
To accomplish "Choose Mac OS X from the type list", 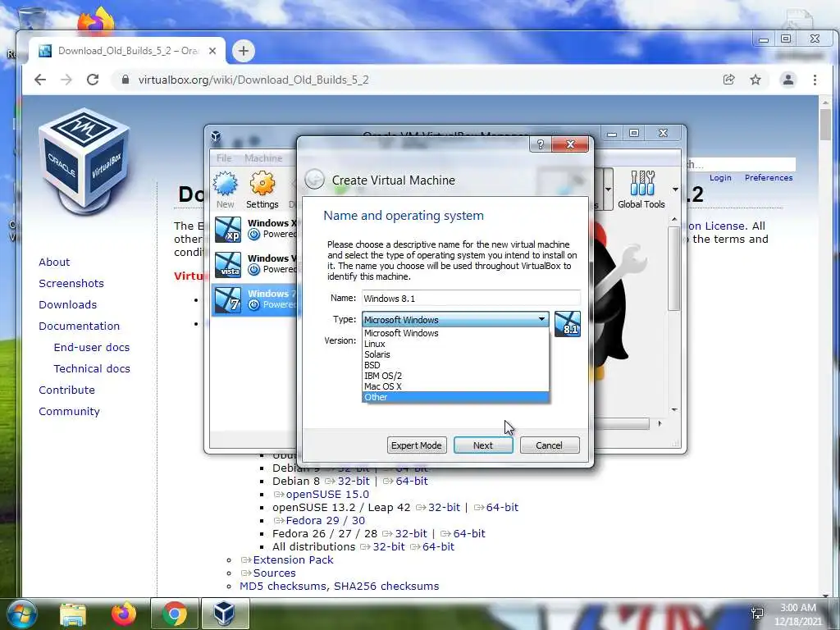I will 455,387.
